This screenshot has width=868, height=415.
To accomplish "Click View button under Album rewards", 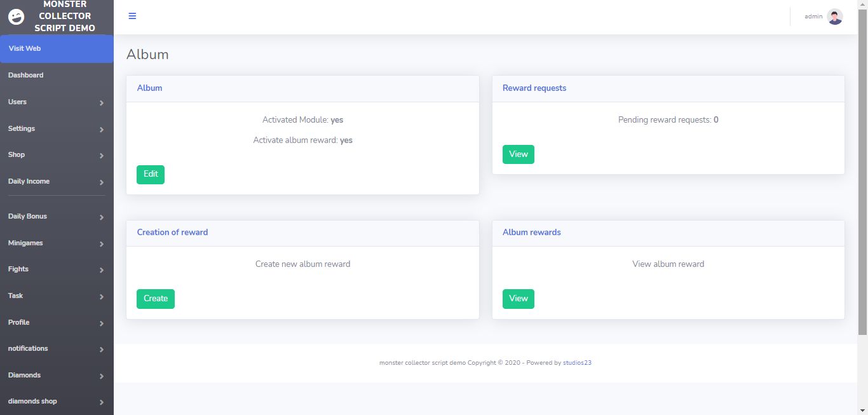I will pos(519,299).
